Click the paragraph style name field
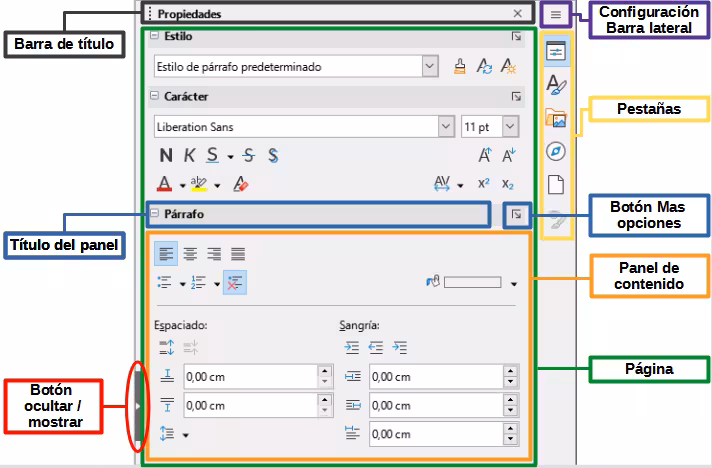Viewport: 712px width, 468px height. coord(288,66)
